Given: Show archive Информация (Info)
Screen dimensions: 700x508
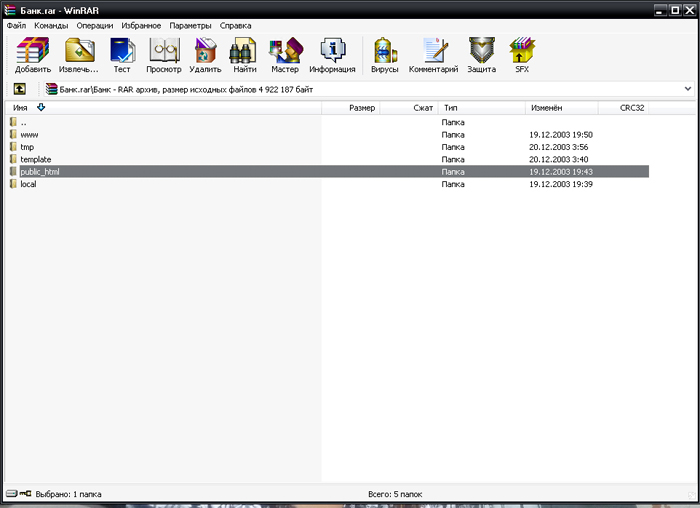Looking at the screenshot, I should (x=332, y=55).
